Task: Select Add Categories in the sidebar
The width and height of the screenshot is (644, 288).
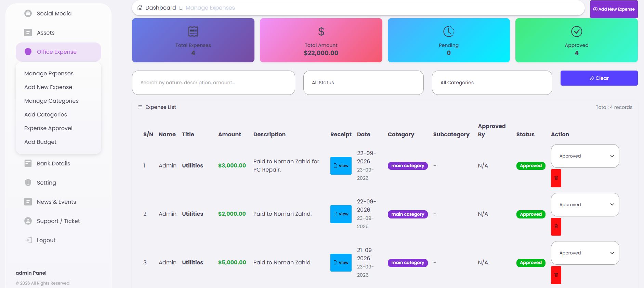Action: (x=45, y=114)
